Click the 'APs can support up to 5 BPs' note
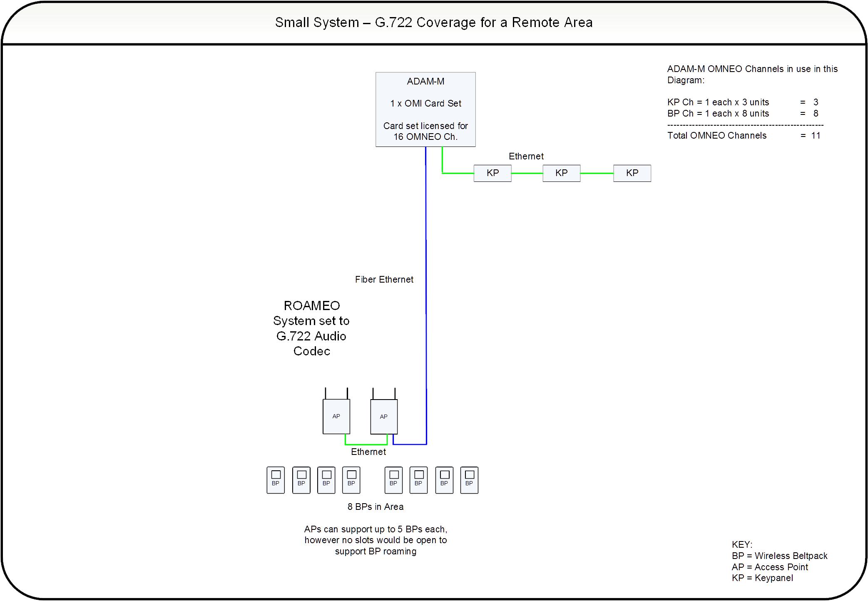The image size is (868, 601). (x=376, y=540)
